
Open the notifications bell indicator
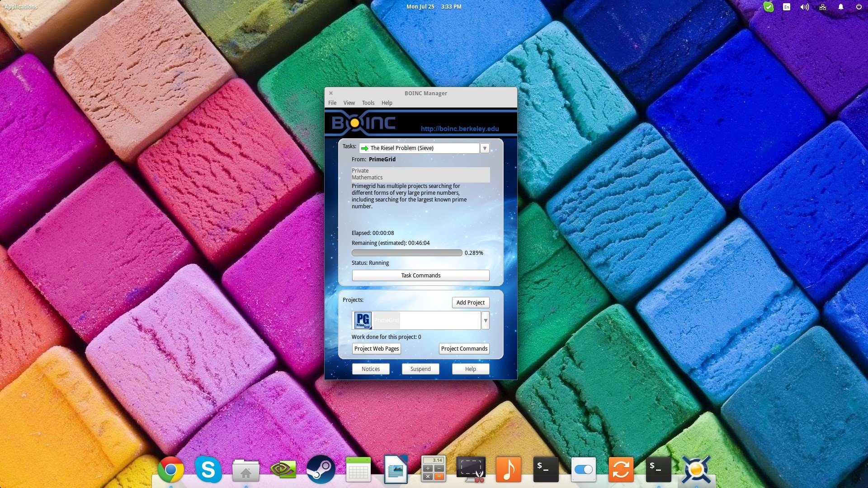click(841, 7)
